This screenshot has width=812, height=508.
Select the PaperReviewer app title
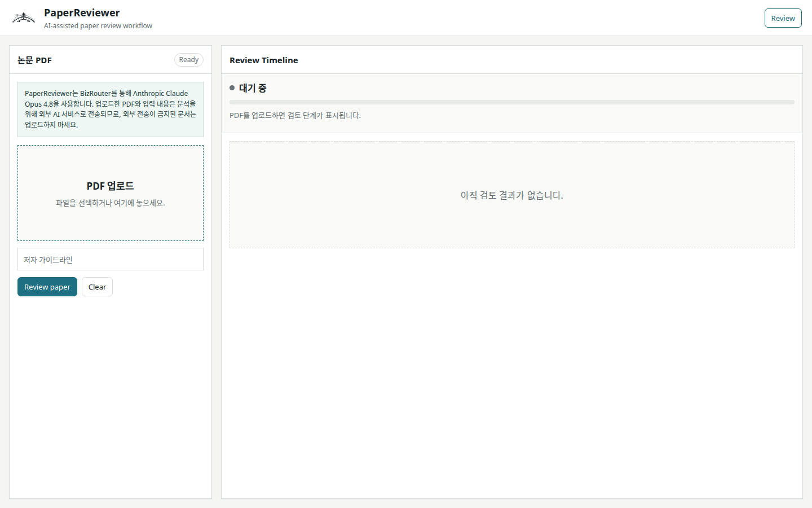pyautogui.click(x=82, y=12)
